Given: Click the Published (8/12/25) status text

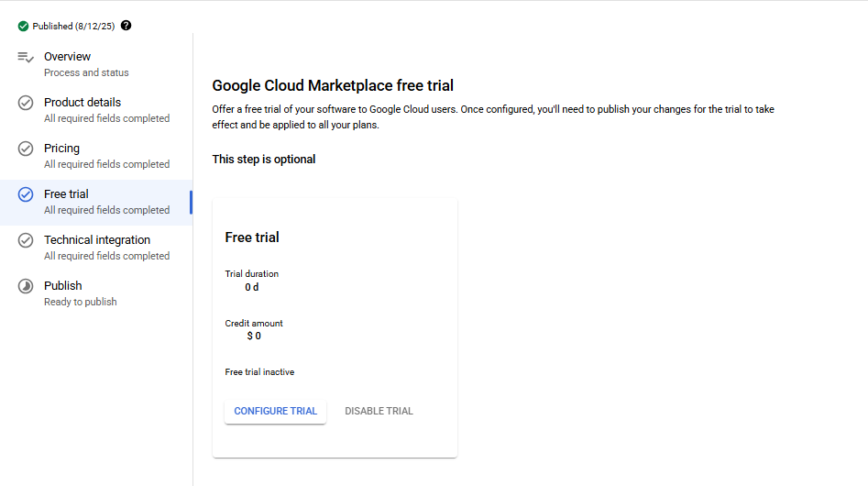Looking at the screenshot, I should 73,26.
